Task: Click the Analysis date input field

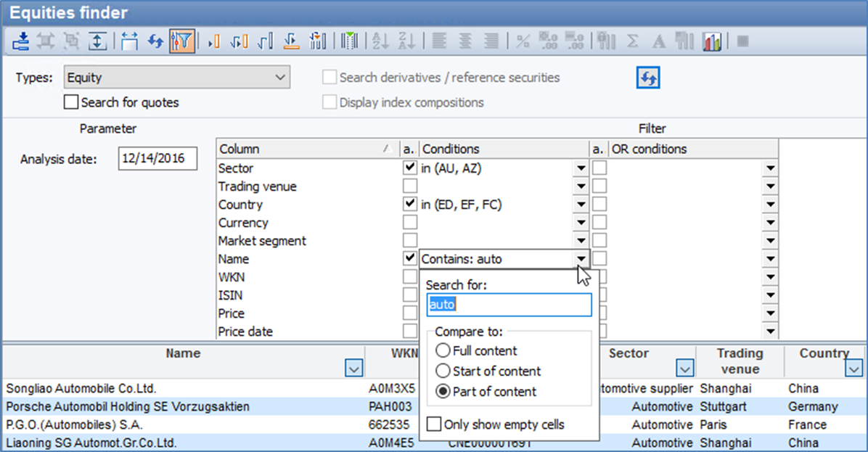Action: pos(157,159)
